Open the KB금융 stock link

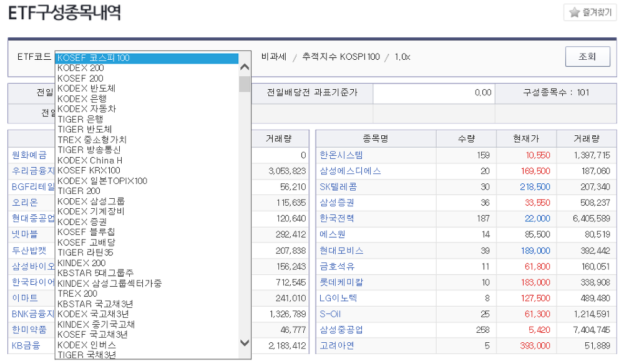(26, 346)
